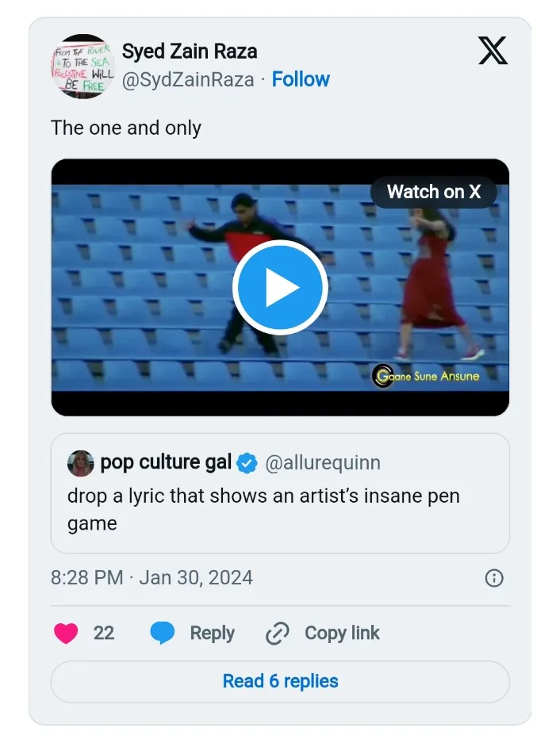This screenshot has width=560, height=743.
Task: Open the Read 6 replies button
Action: click(x=280, y=681)
